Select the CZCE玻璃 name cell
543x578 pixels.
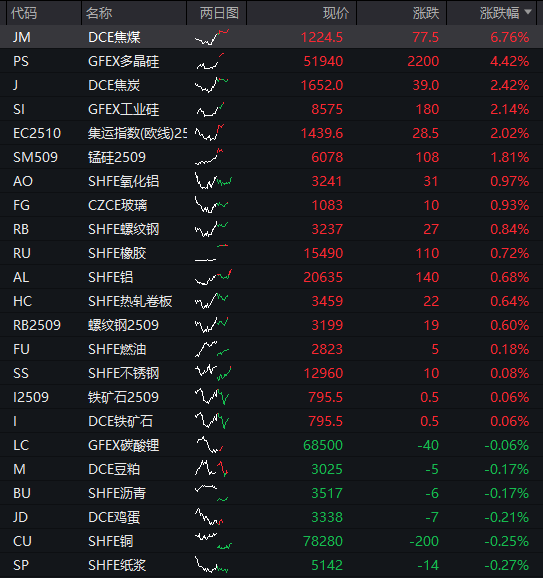(118, 205)
